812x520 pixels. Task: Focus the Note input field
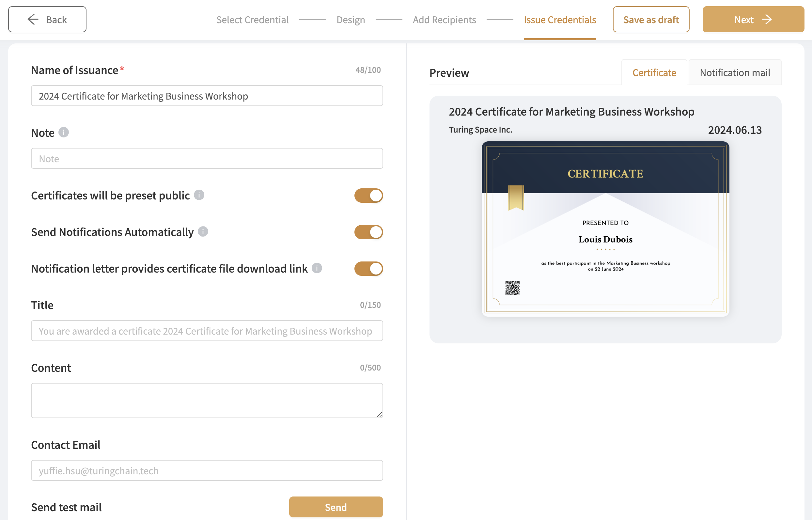click(207, 158)
